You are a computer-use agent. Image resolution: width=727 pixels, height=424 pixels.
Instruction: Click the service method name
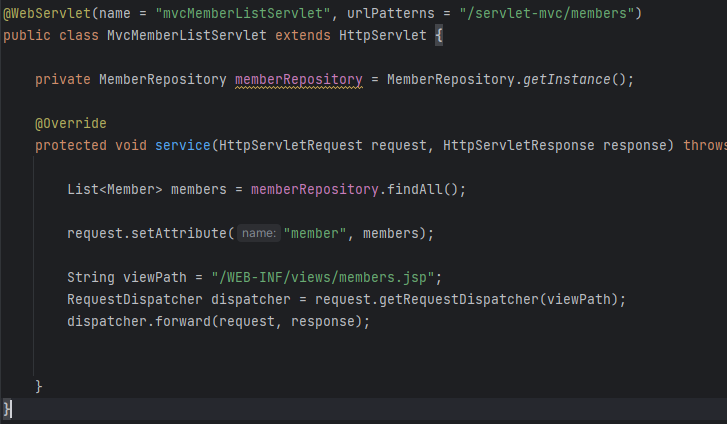[x=183, y=145]
